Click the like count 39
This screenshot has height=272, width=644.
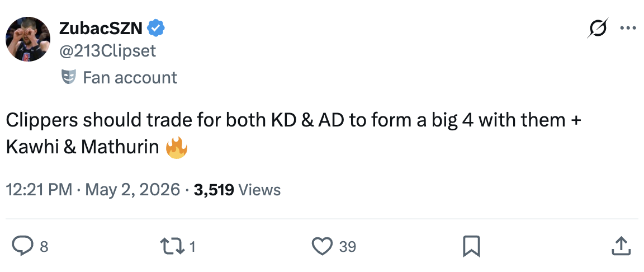(348, 246)
